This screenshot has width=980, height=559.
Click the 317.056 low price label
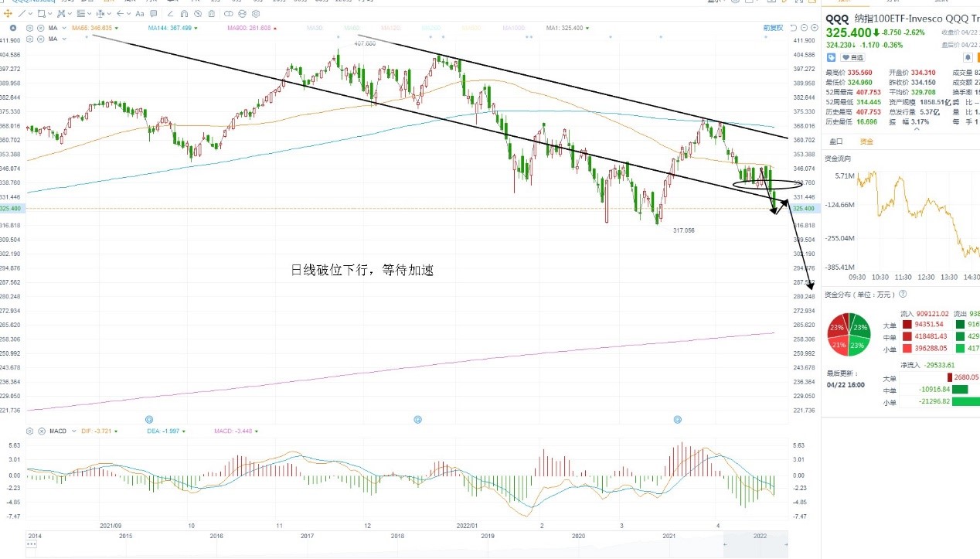[684, 230]
